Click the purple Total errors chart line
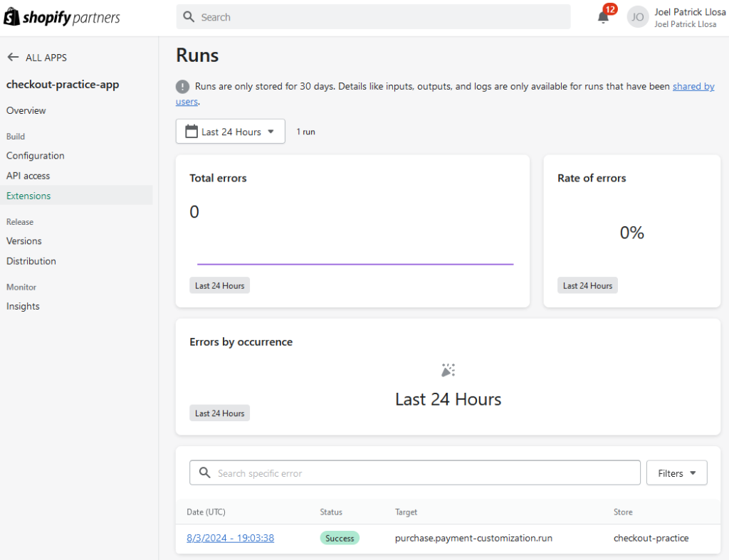This screenshot has width=729, height=560. 355,264
